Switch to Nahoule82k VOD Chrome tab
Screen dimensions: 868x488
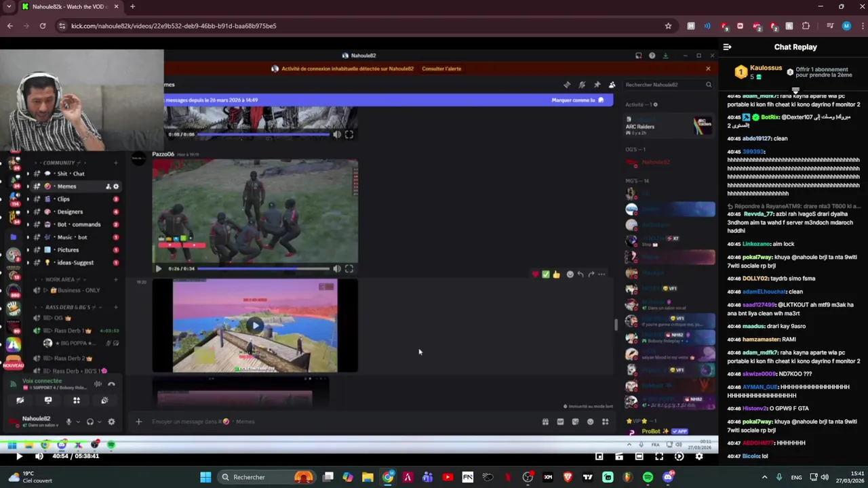click(70, 7)
